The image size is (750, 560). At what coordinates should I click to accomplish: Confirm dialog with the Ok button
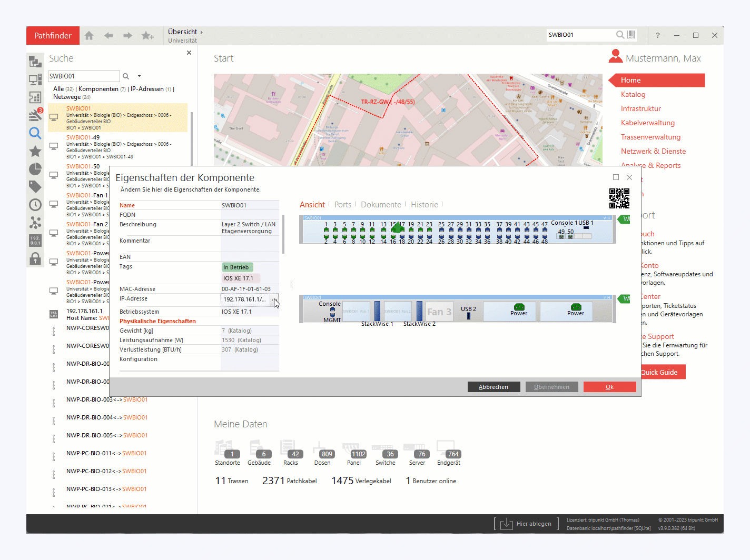click(609, 387)
